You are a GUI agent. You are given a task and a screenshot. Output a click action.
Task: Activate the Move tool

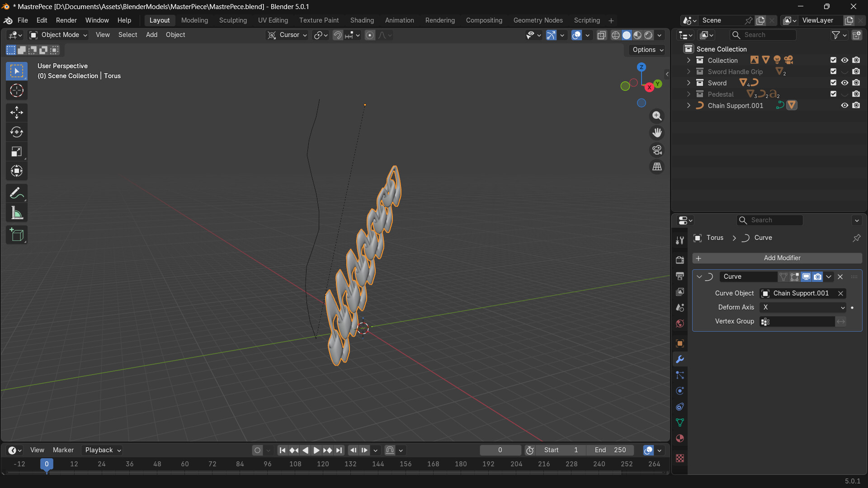[x=17, y=113]
